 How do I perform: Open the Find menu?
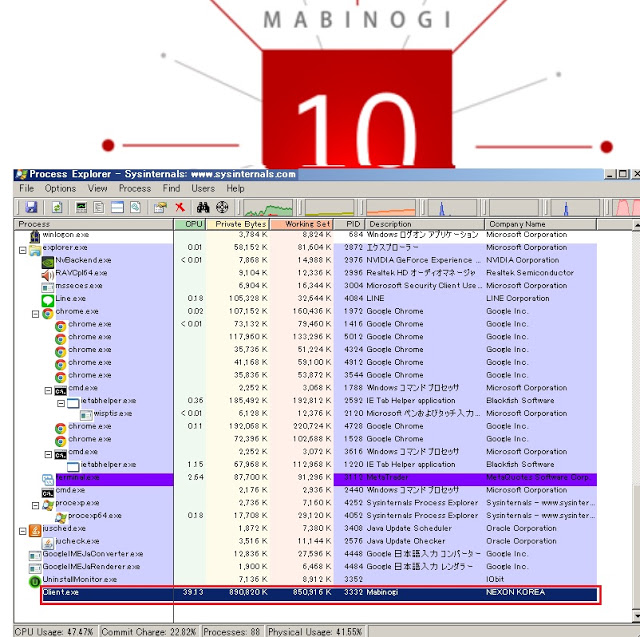[x=171, y=188]
